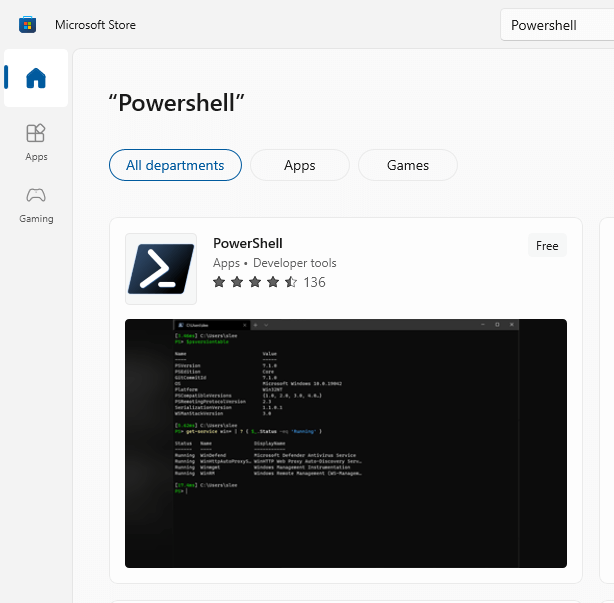Click the search box containing Powershell
The width and height of the screenshot is (614, 603).
coord(557,25)
